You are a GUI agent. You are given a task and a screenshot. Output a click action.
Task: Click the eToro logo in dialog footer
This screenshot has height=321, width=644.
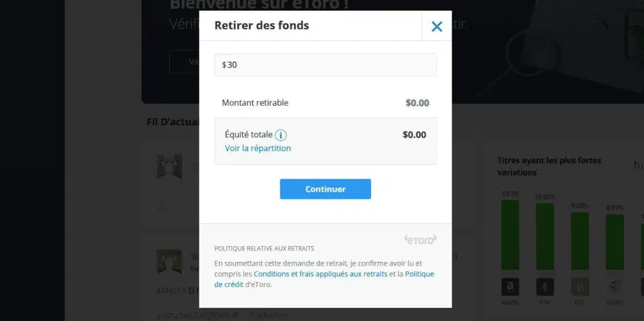pyautogui.click(x=420, y=239)
